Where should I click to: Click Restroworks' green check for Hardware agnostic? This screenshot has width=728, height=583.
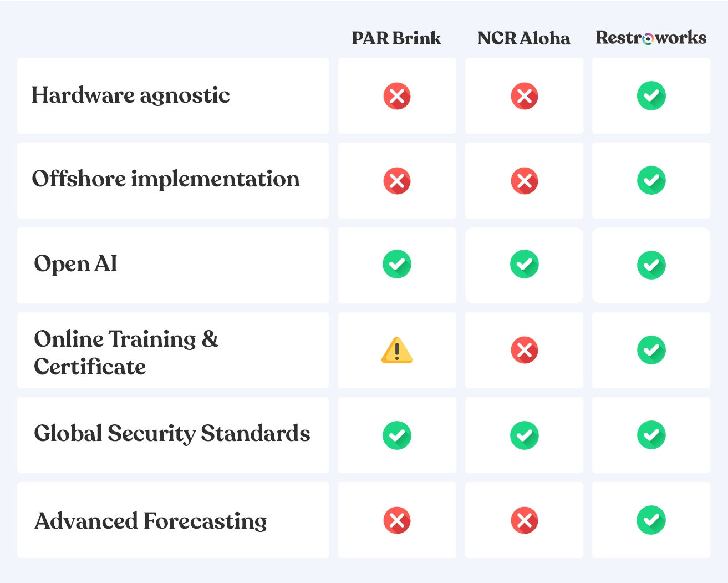[x=651, y=96]
